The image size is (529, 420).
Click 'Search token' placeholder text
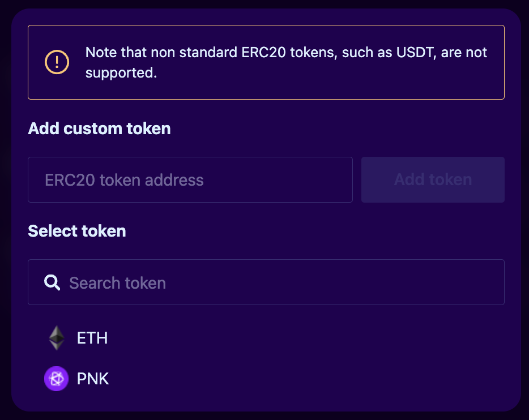pyautogui.click(x=117, y=282)
